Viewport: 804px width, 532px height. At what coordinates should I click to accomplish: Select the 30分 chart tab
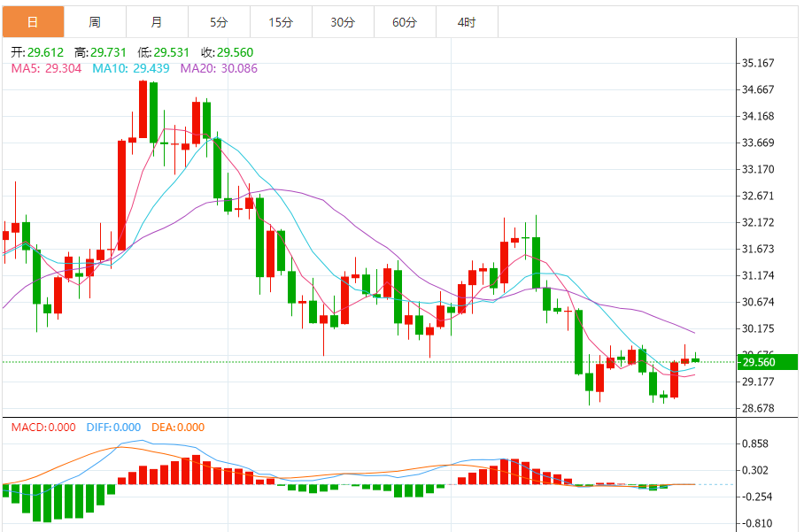(x=343, y=22)
